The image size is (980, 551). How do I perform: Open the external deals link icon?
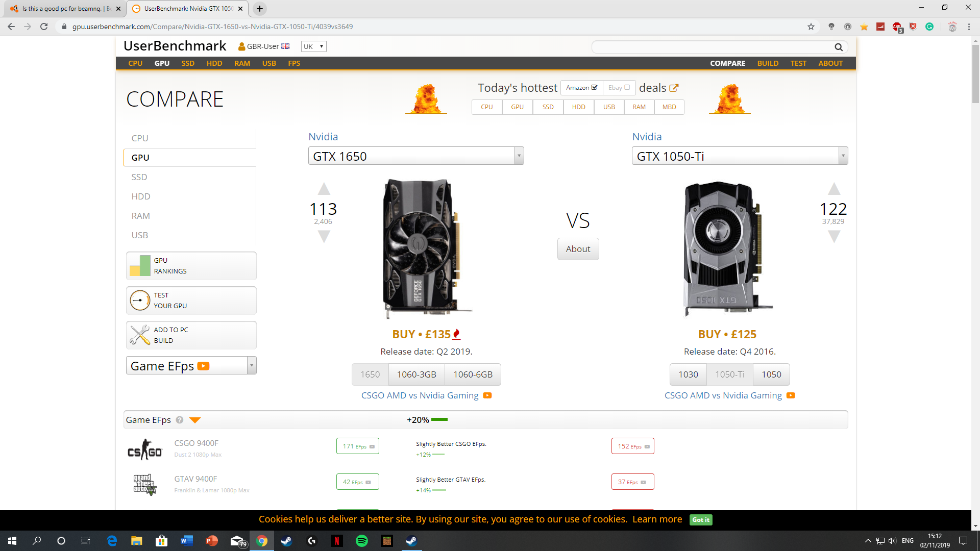[x=674, y=88]
